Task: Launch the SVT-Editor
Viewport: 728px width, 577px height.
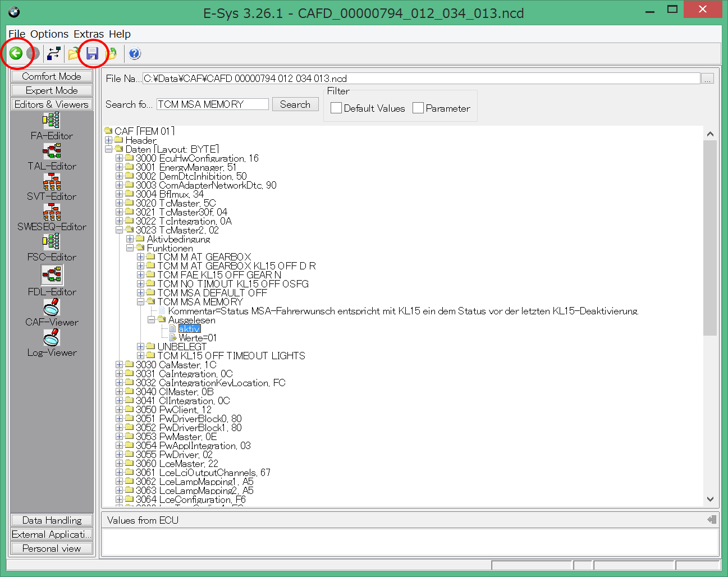Action: click(x=52, y=187)
